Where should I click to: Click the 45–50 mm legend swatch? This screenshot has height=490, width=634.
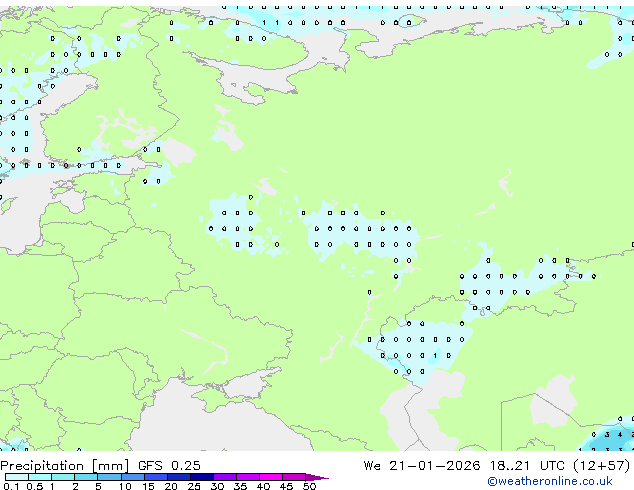(x=294, y=477)
